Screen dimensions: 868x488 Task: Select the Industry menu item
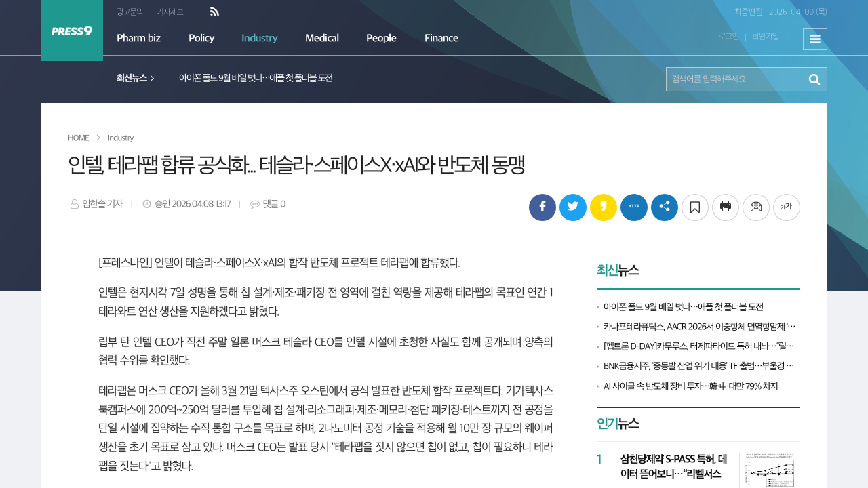[260, 38]
